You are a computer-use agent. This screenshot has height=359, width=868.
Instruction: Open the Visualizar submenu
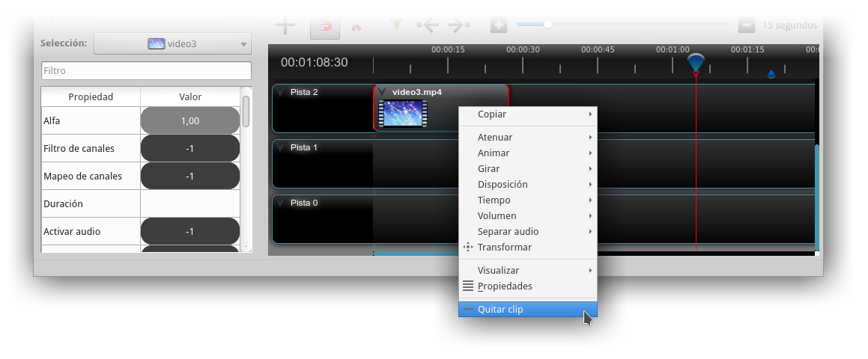pos(527,271)
